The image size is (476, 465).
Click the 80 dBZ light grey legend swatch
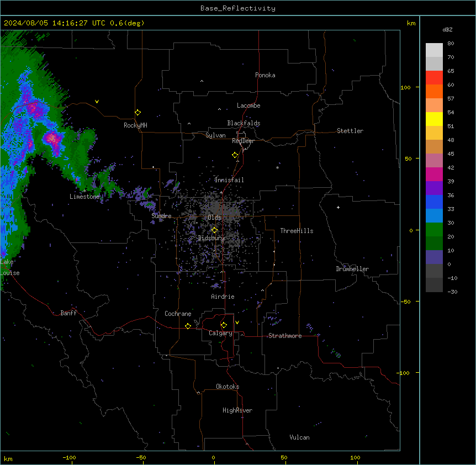(x=434, y=50)
